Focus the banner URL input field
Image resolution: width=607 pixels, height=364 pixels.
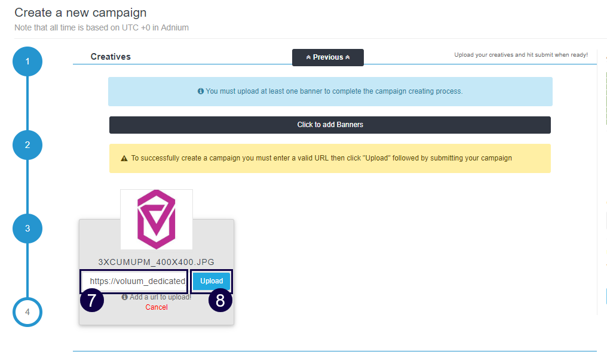[x=136, y=281]
